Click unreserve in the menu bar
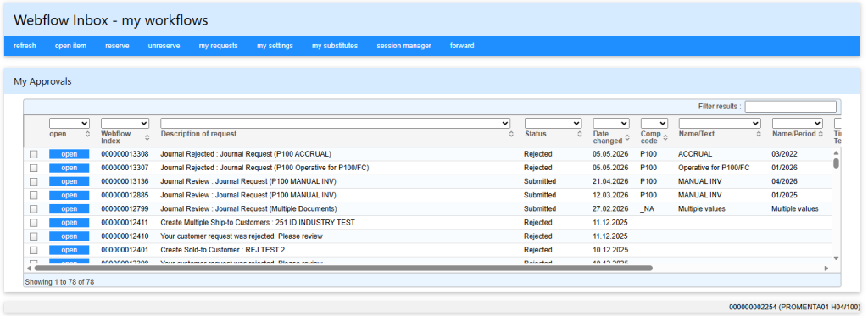The image size is (868, 316). [164, 46]
